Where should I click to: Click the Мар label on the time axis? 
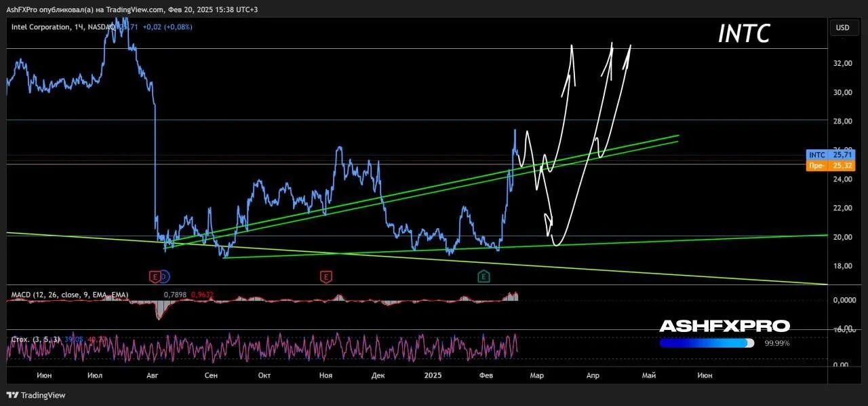(x=536, y=375)
